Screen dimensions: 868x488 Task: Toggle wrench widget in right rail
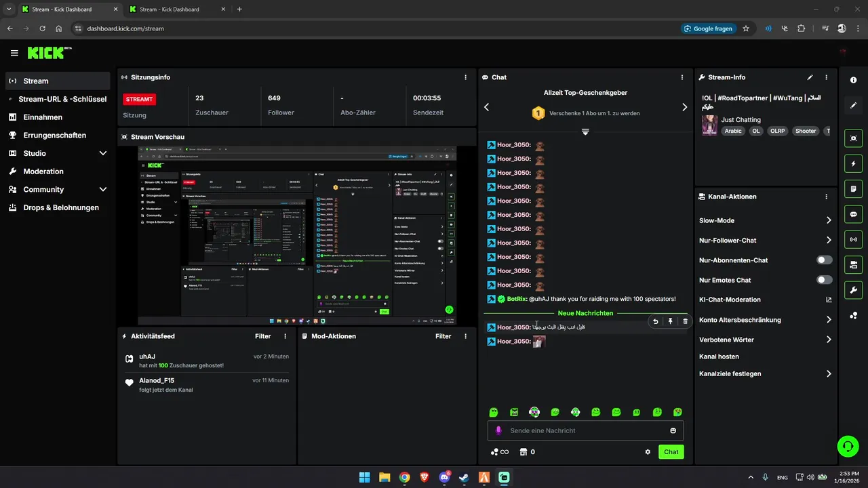(853, 290)
